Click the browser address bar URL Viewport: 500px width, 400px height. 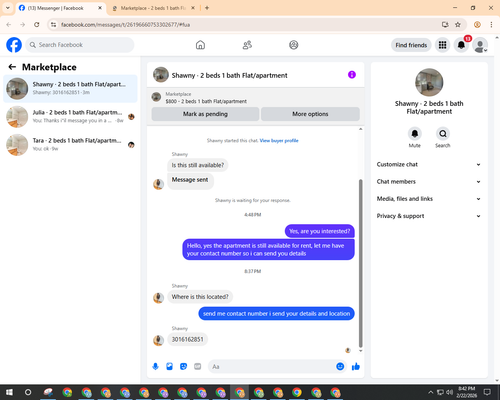(125, 25)
